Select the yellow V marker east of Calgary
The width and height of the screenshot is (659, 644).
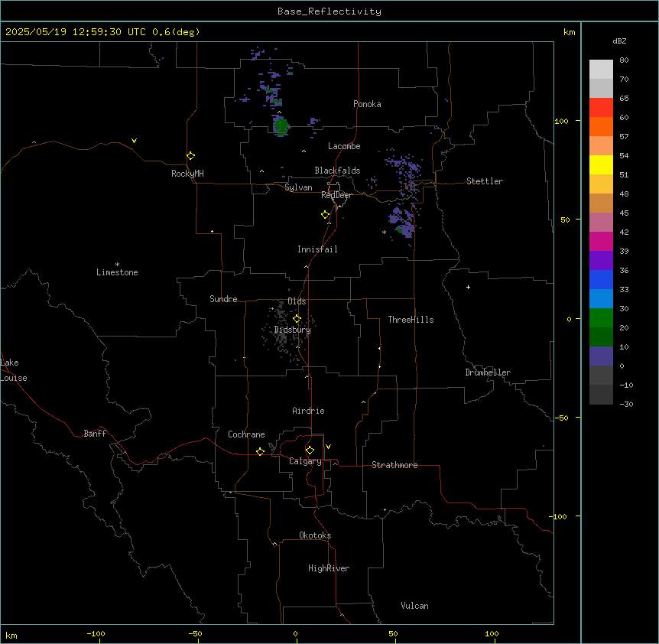coord(328,447)
